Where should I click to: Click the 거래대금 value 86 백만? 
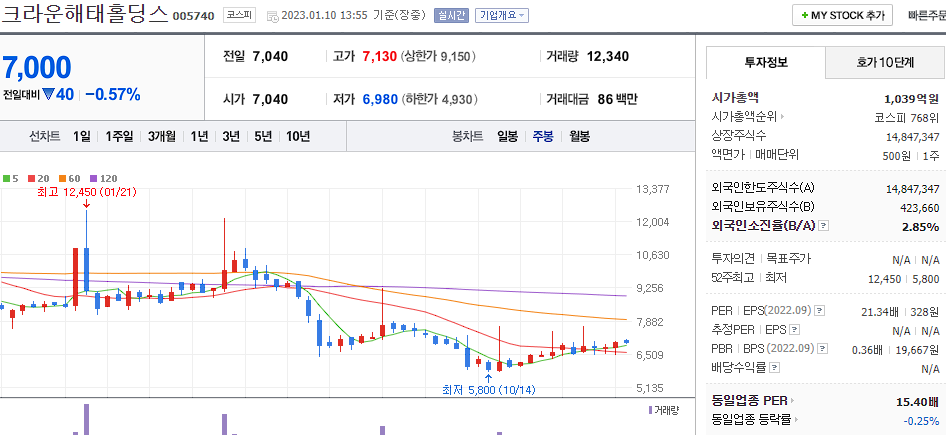[x=618, y=99]
